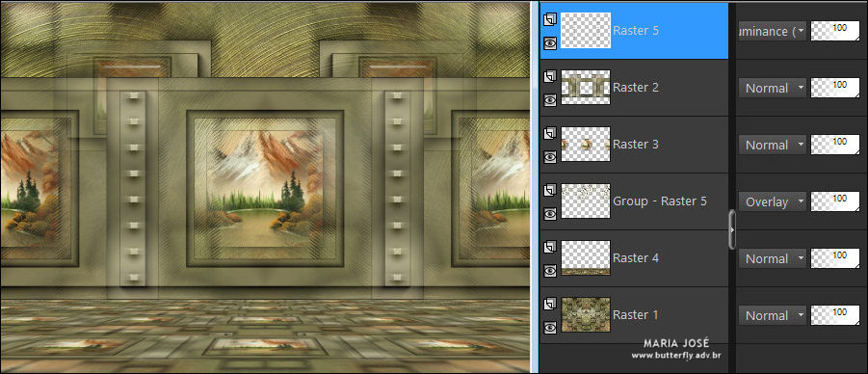Click the Raster 5 layer name
This screenshot has height=374, width=868.
tap(636, 31)
